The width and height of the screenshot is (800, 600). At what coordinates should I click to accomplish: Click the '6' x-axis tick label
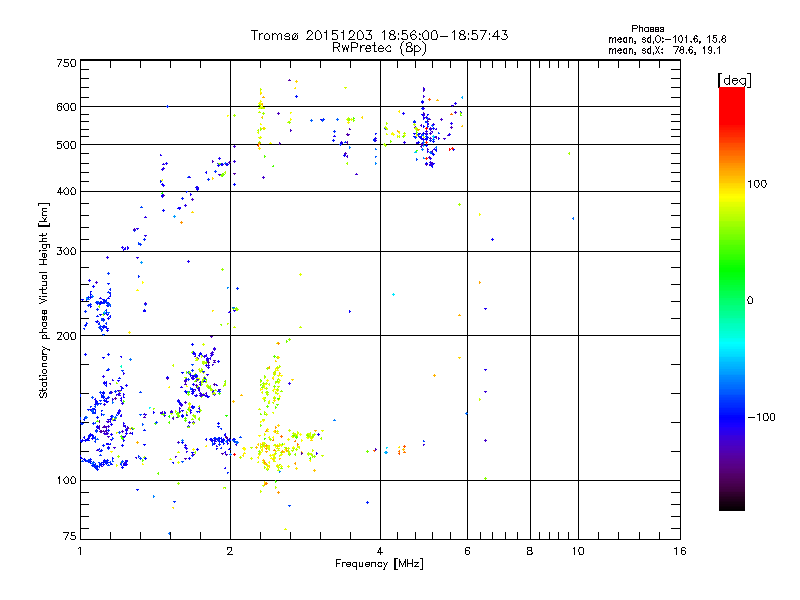(467, 551)
